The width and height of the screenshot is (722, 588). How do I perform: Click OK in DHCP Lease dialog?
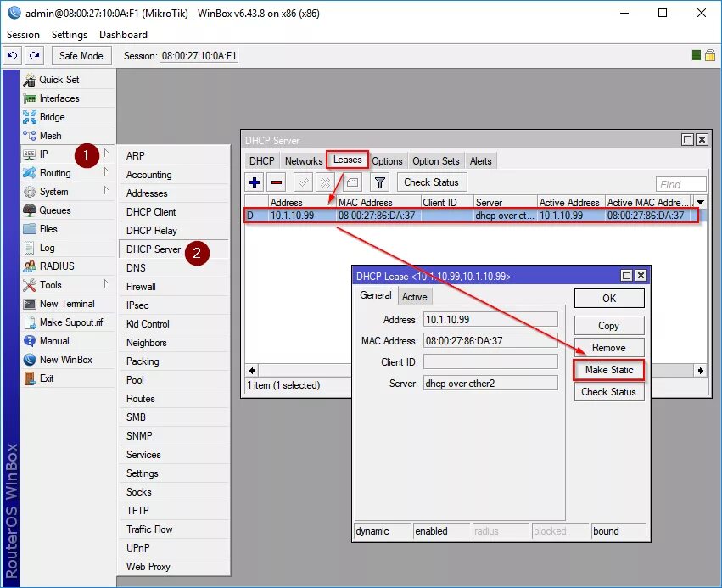pos(609,299)
